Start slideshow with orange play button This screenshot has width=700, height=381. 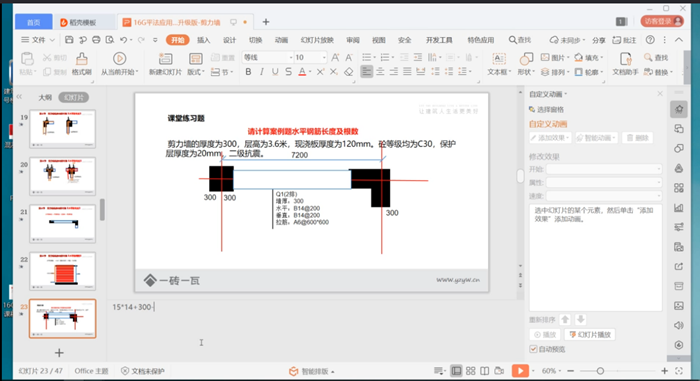pos(520,371)
